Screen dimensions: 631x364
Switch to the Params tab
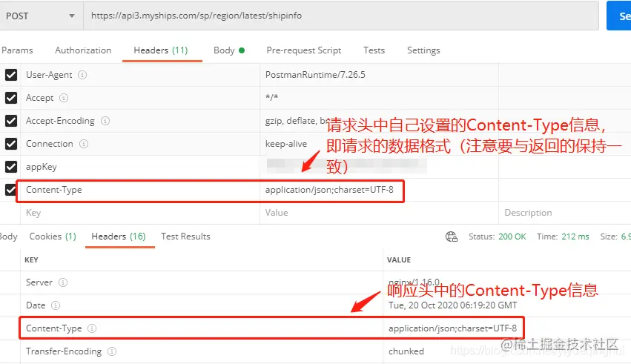point(17,50)
